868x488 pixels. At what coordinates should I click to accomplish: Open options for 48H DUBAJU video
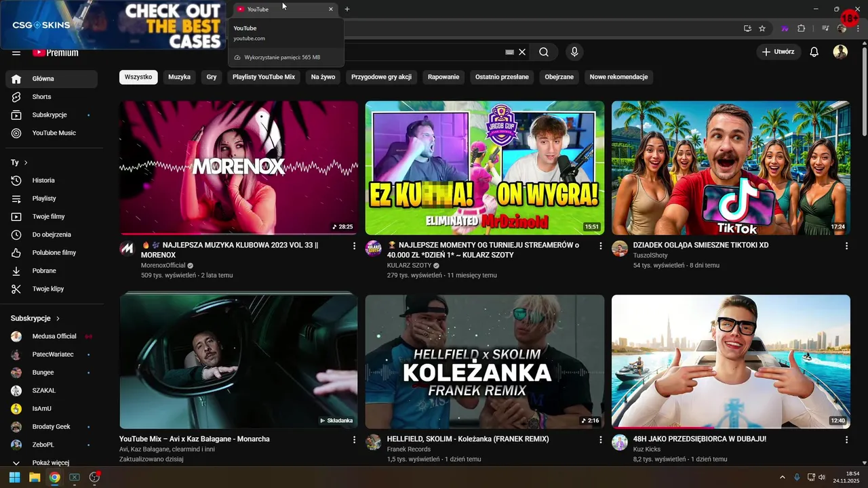(846, 440)
